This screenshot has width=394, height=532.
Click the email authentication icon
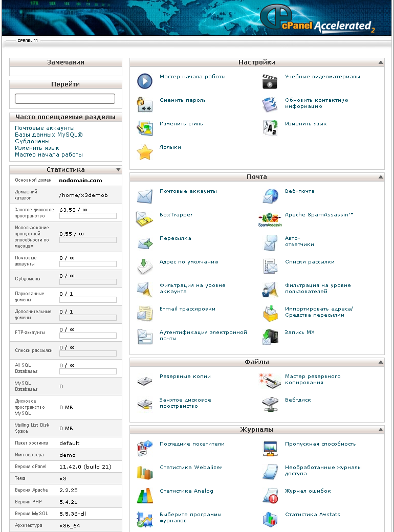(x=145, y=337)
